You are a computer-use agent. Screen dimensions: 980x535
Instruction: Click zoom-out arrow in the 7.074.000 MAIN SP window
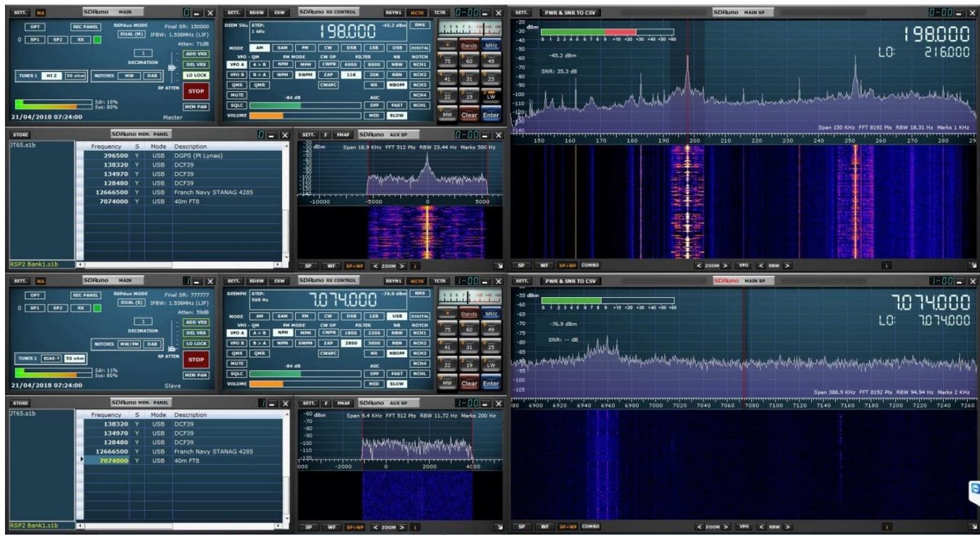(x=699, y=527)
